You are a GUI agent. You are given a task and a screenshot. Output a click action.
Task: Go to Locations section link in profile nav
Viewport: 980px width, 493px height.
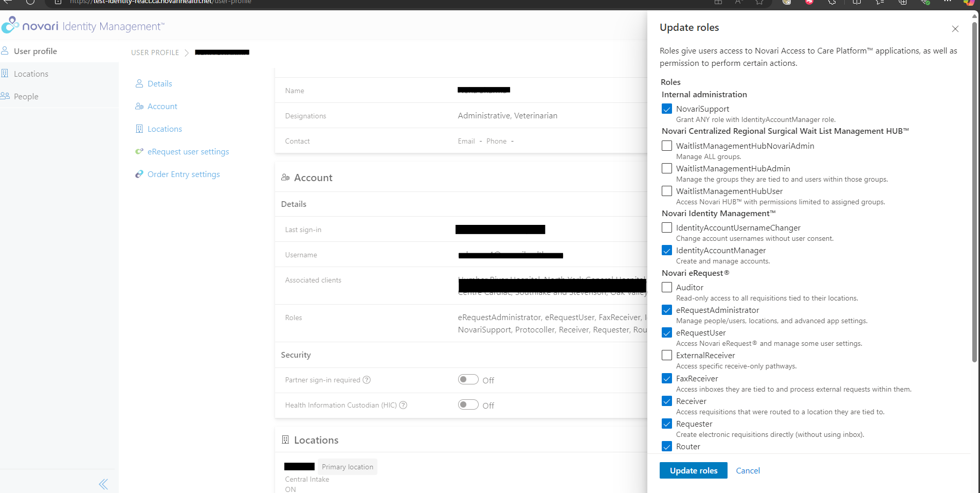pos(165,129)
